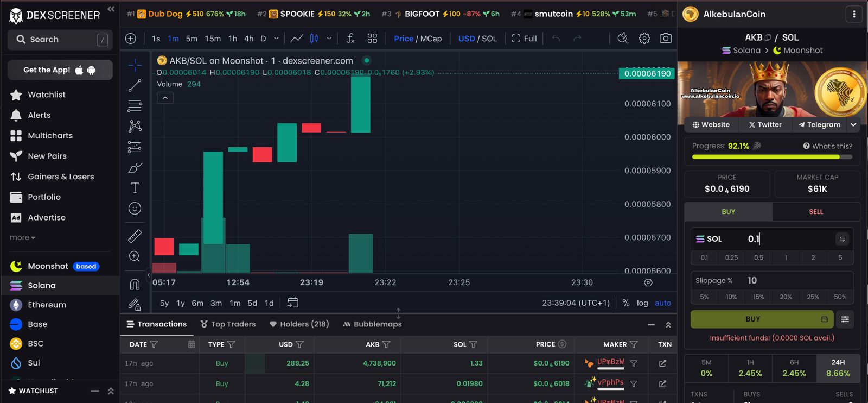Select the text annotation tool

[x=135, y=188]
